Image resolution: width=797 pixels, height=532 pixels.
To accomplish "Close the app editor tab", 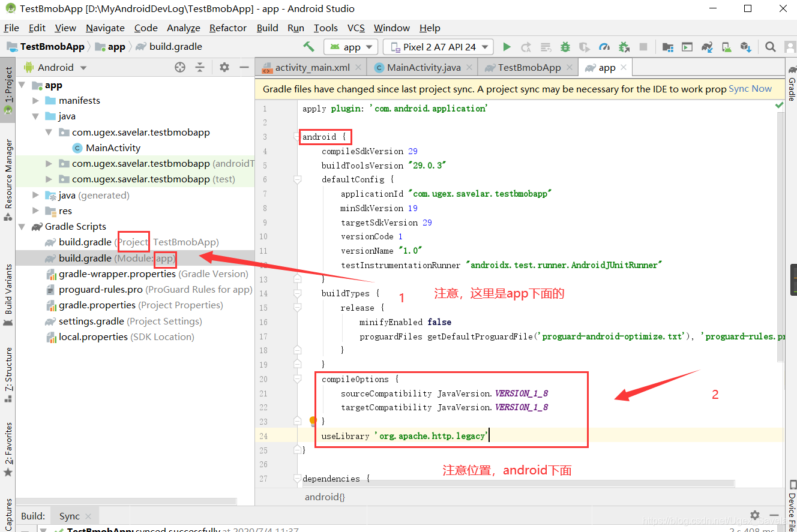I will 624,67.
